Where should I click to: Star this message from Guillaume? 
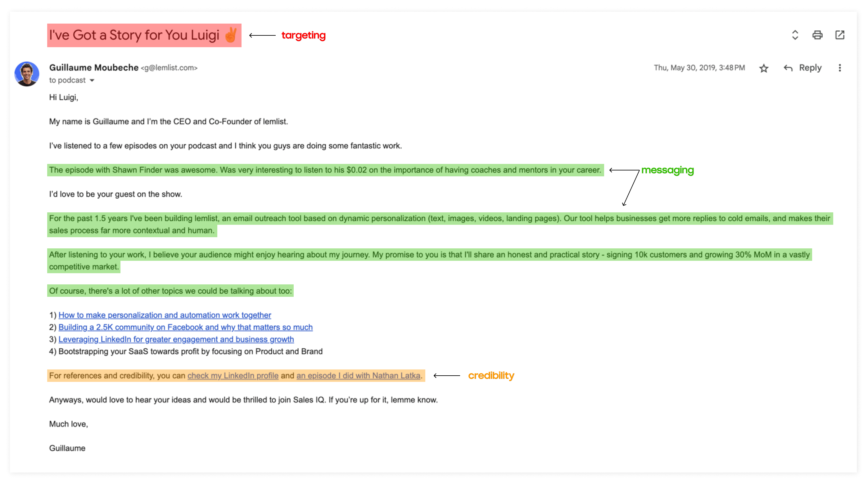(764, 68)
